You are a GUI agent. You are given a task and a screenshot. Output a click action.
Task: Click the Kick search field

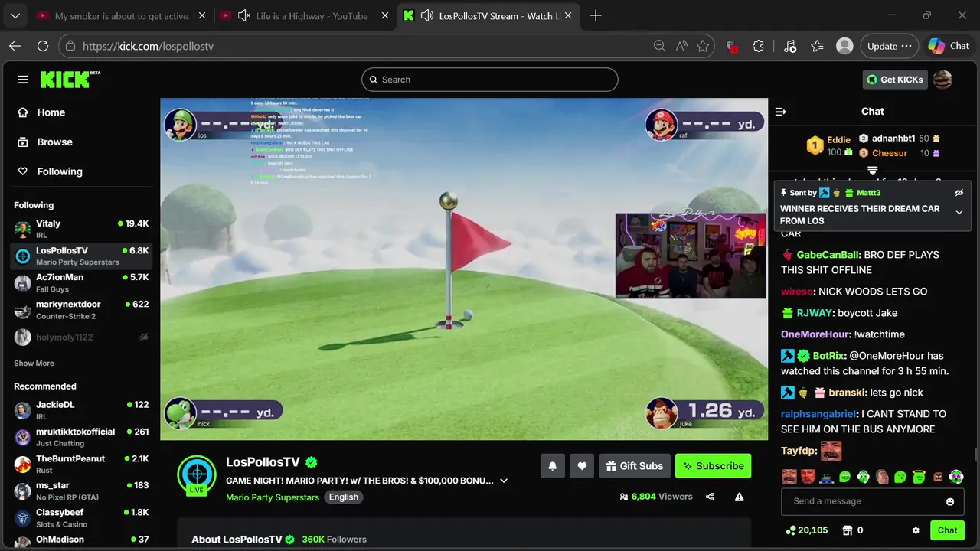click(490, 80)
